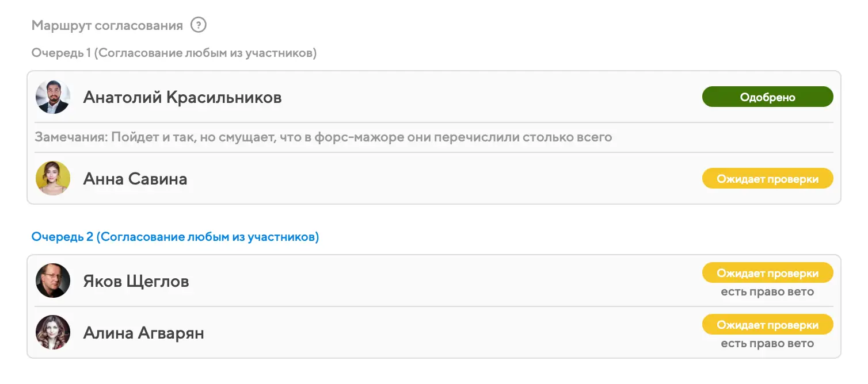Click the Очередь 1 gray heading
Image resolution: width=868 pixels, height=384 pixels.
click(x=174, y=53)
